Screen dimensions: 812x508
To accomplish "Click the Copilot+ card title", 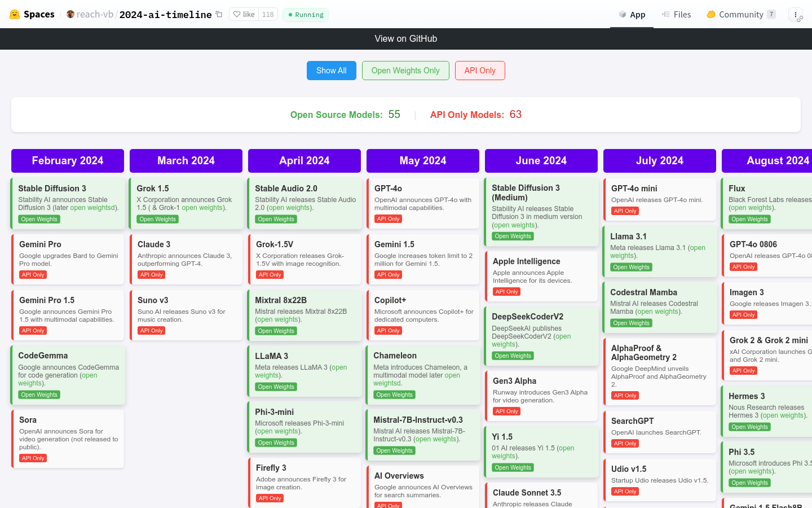I will pyautogui.click(x=390, y=300).
